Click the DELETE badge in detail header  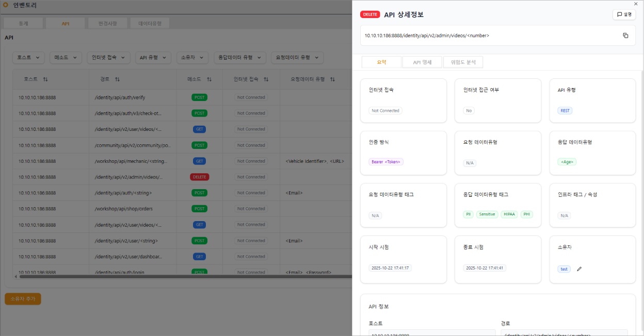click(x=370, y=14)
